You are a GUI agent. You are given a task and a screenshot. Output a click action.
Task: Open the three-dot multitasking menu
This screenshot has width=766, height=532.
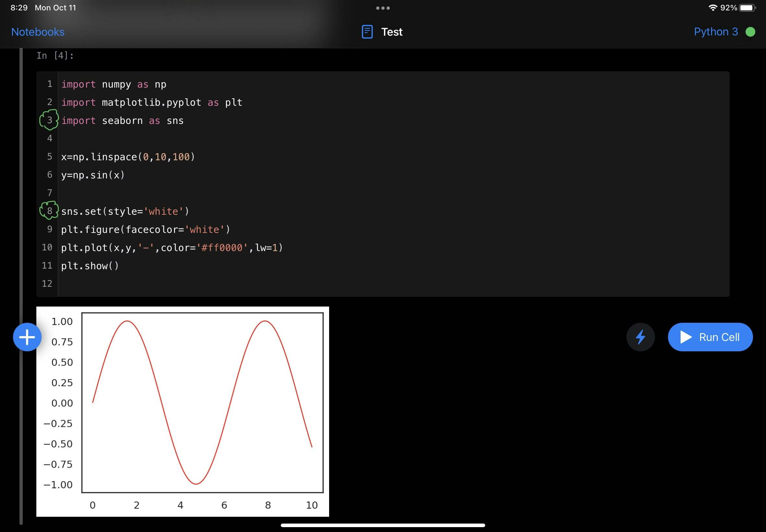383,8
